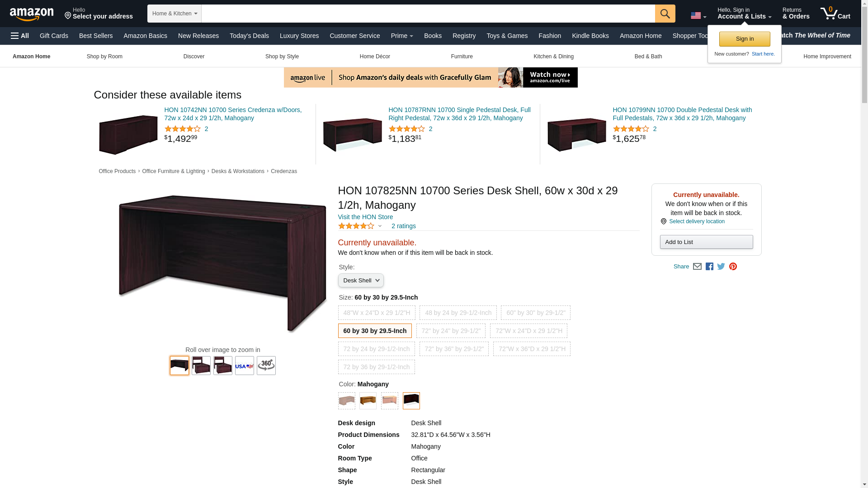Share product on Facebook icon
This screenshot has width=868, height=488.
709,267
